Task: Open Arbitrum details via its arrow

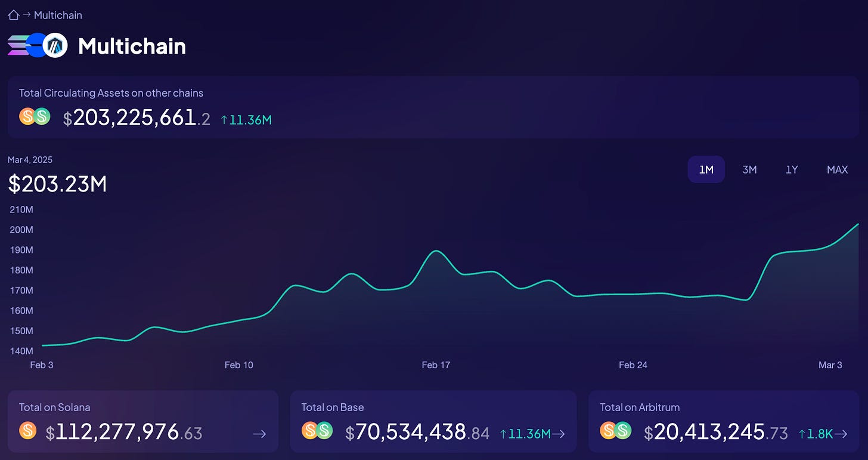Action: click(x=840, y=434)
